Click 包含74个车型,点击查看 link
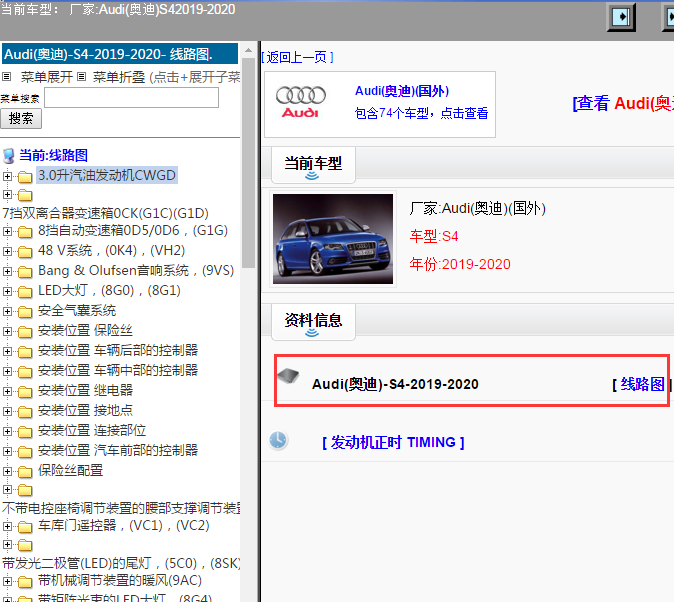This screenshot has height=602, width=674. click(x=421, y=113)
